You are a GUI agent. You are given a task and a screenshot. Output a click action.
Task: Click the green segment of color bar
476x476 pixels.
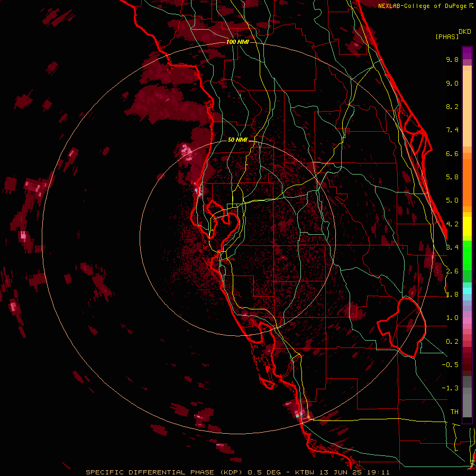(x=467, y=257)
